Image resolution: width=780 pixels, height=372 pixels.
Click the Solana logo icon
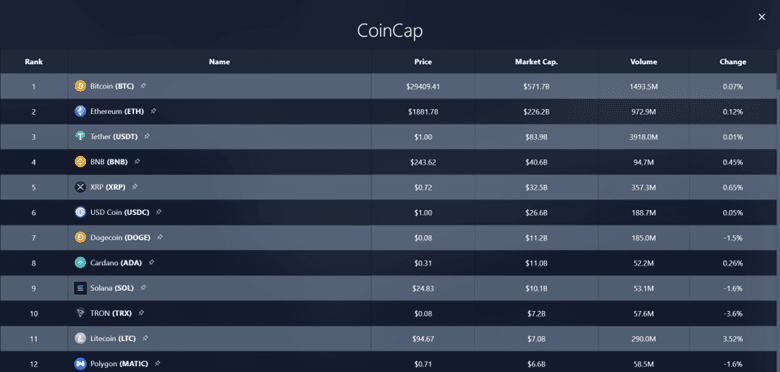coord(80,288)
